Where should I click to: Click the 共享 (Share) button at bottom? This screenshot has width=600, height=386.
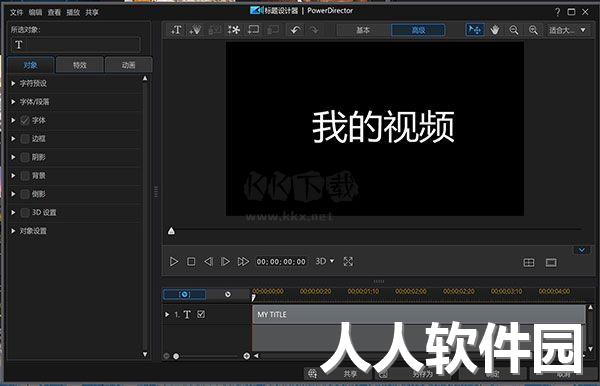[x=338, y=373]
